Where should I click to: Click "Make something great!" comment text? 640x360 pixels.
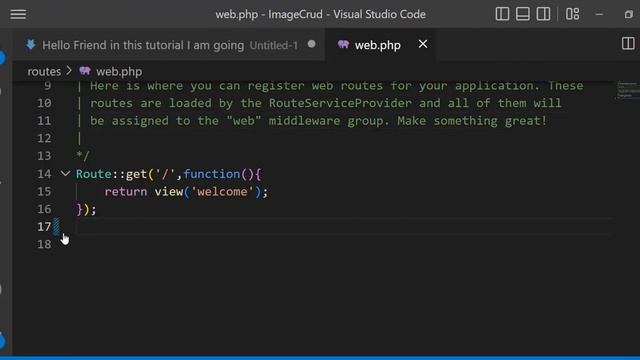pyautogui.click(x=472, y=121)
